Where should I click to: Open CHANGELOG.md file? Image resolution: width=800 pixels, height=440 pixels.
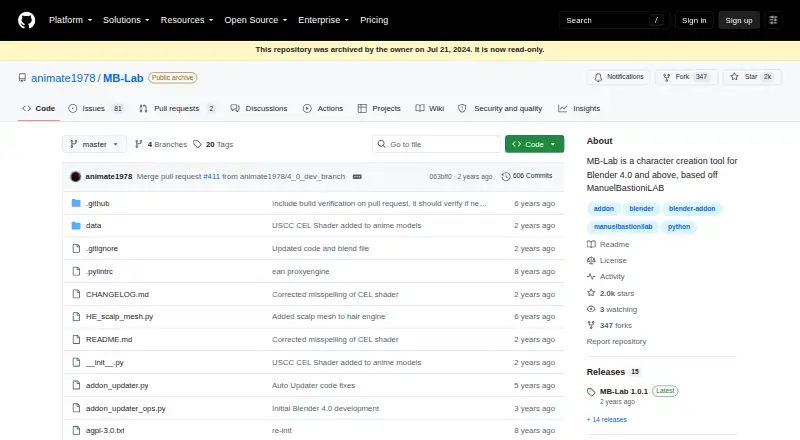(x=117, y=295)
